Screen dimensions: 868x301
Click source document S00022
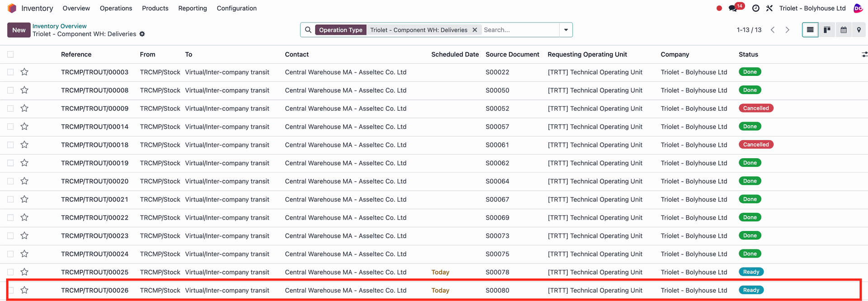(x=497, y=72)
